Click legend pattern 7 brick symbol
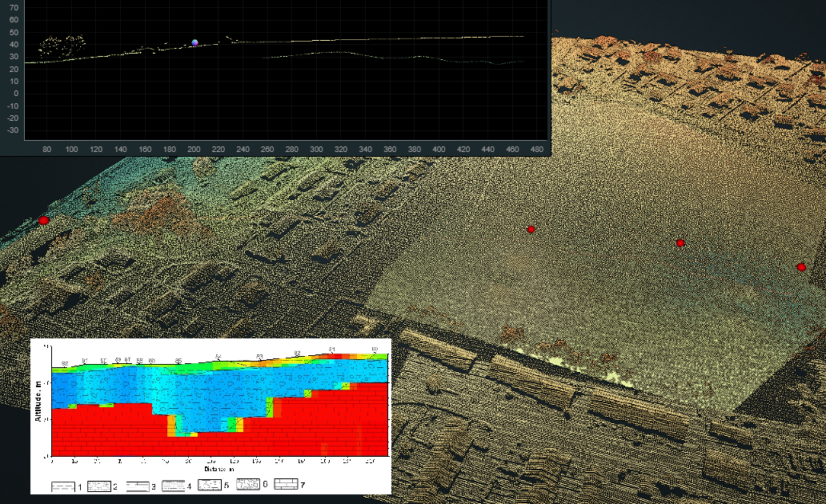This screenshot has width=826, height=504. [286, 483]
